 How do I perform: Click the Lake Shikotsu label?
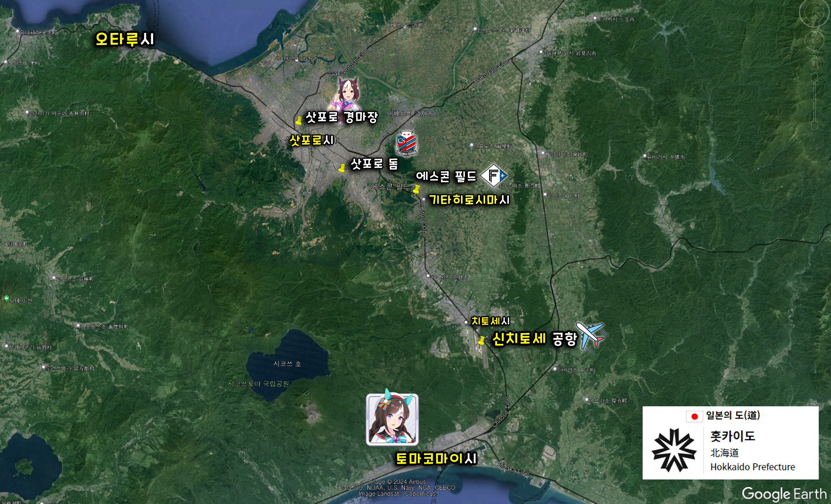[x=287, y=364]
